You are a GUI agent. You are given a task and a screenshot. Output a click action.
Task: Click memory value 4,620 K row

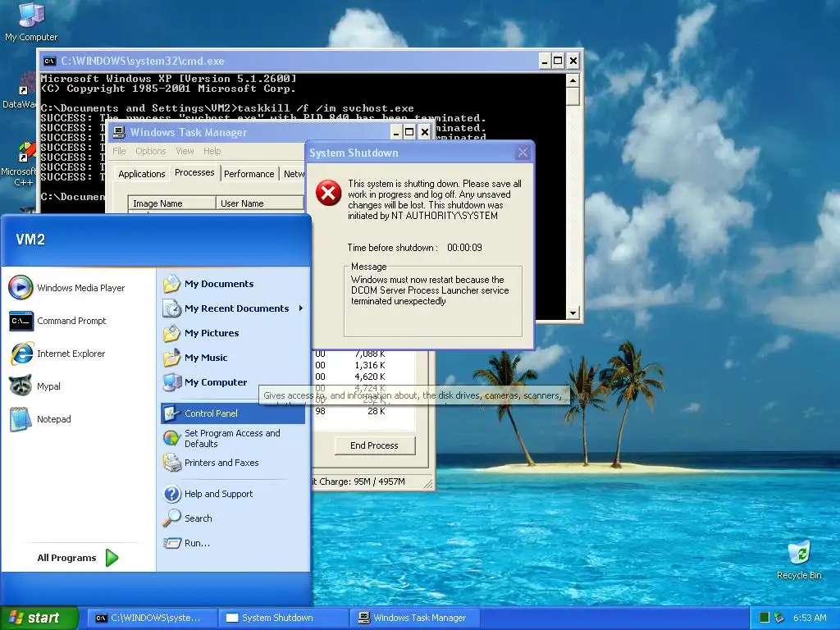pos(370,377)
